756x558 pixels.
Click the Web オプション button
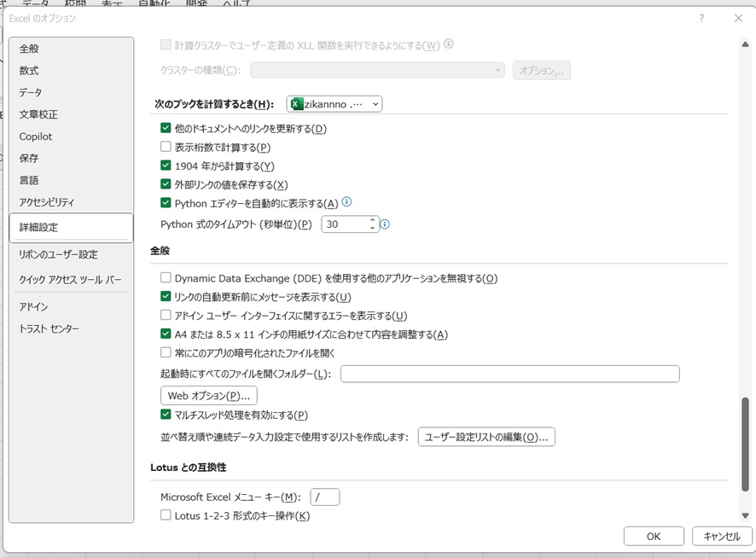pyautogui.click(x=209, y=396)
